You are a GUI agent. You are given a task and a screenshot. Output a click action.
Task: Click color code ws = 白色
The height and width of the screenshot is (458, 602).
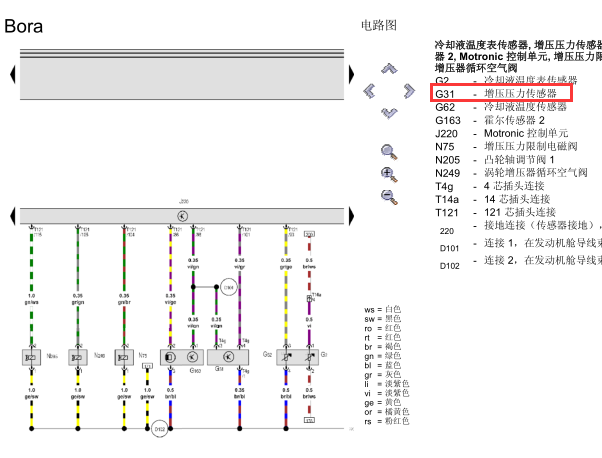[382, 309]
